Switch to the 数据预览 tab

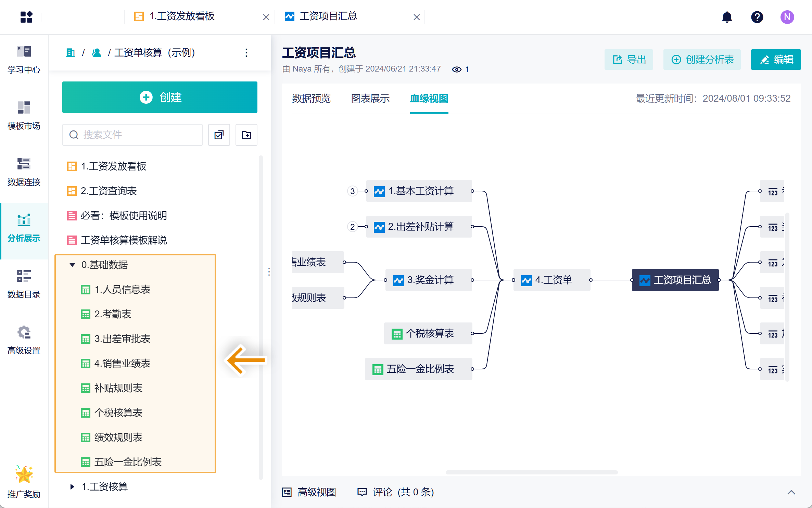click(x=311, y=99)
